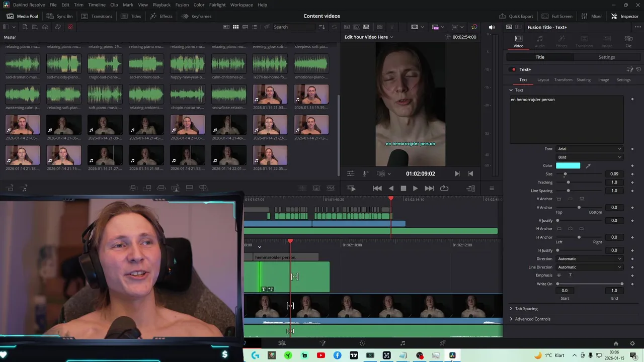This screenshot has width=644, height=362.
Task: Open the Titles panel
Action: pyautogui.click(x=131, y=16)
